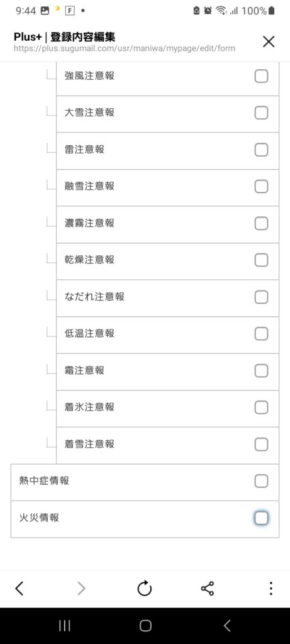Enable the なだれ注意報 checkbox
Screen dimensions: 290x644
[x=261, y=297]
